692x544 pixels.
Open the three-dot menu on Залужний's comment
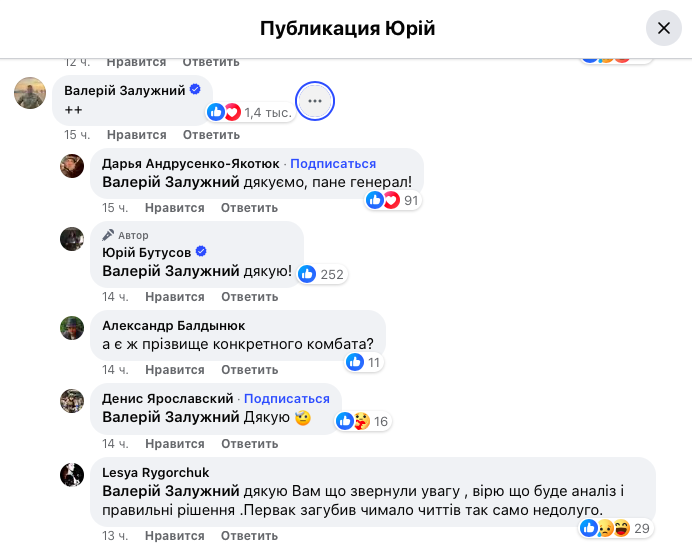tap(315, 101)
